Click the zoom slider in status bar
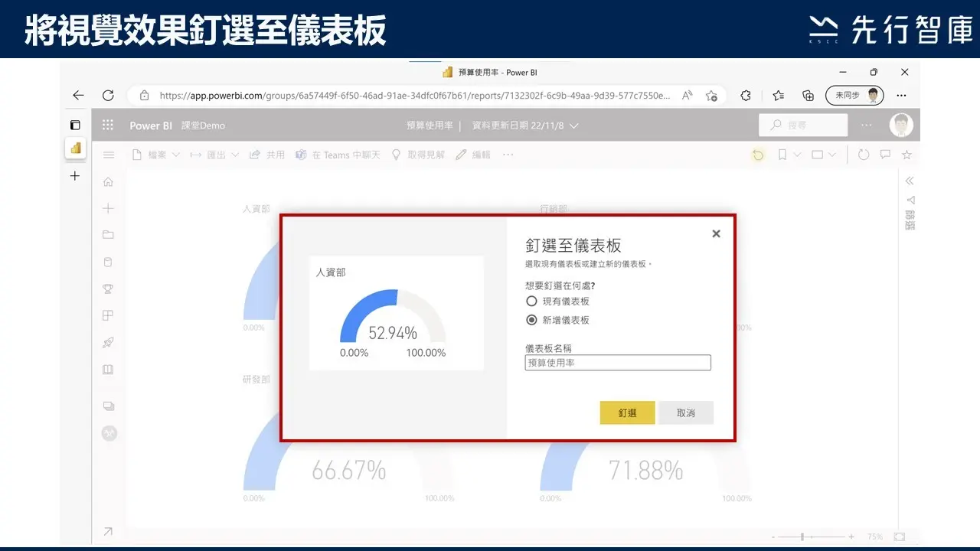Image resolution: width=980 pixels, height=551 pixels. pos(813,537)
